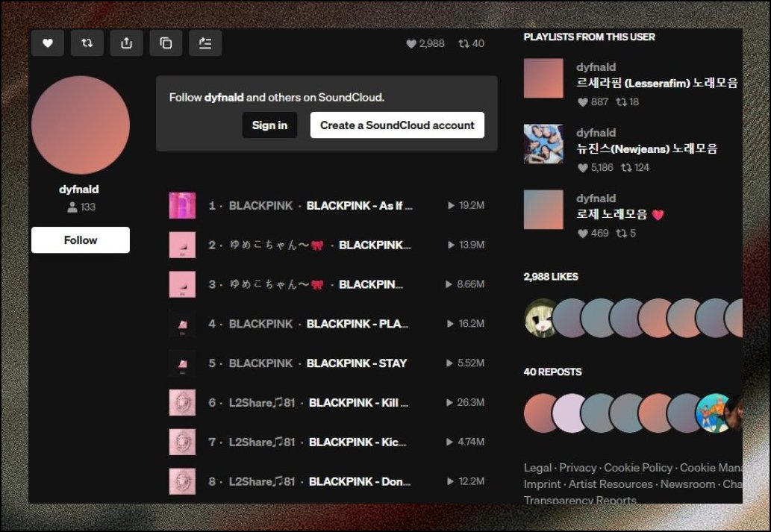Click 887 likes on the Lesserafim playlist
The height and width of the screenshot is (532, 771).
[593, 101]
